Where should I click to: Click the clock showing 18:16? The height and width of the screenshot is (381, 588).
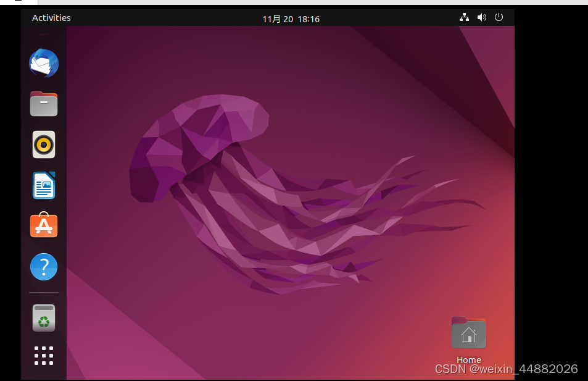308,19
